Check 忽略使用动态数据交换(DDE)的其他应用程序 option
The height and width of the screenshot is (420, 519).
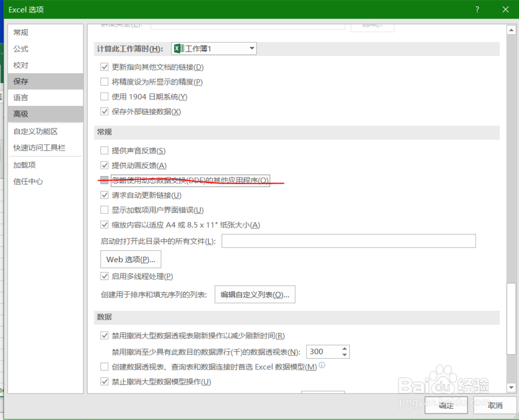tap(104, 180)
